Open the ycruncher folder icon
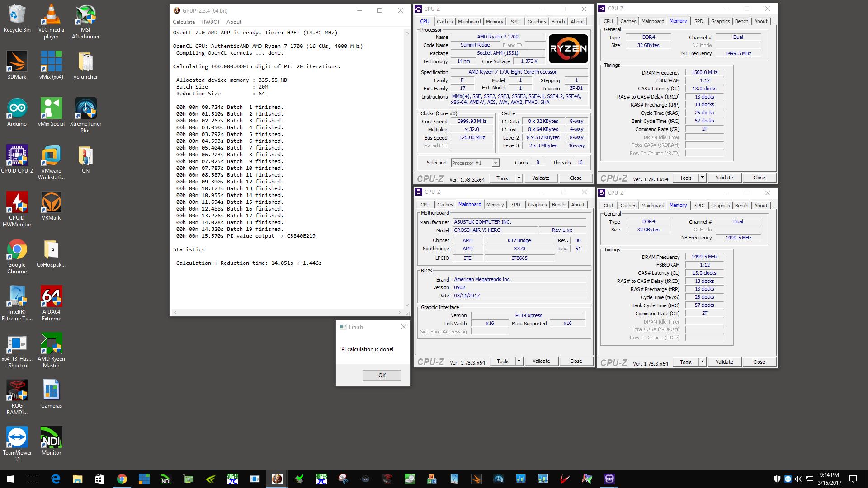Image resolution: width=868 pixels, height=488 pixels. click(x=85, y=66)
